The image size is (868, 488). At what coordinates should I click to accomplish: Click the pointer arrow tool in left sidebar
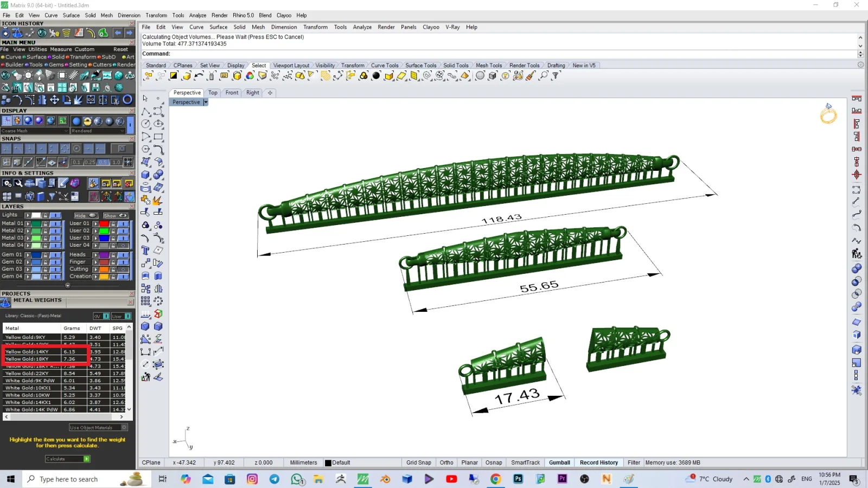[x=145, y=98]
